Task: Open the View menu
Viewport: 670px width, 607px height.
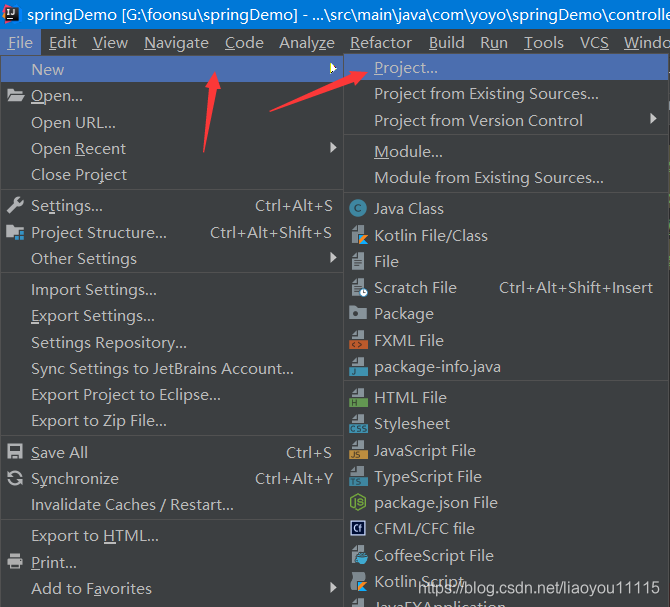Action: pyautogui.click(x=110, y=43)
